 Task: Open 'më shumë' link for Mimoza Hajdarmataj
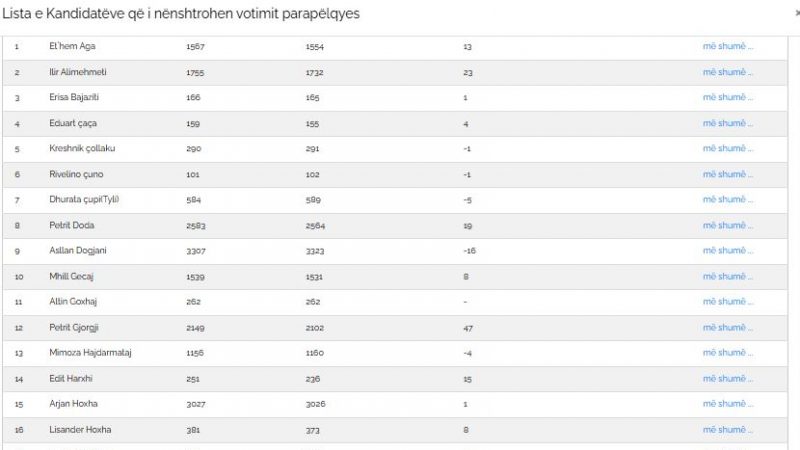point(728,353)
